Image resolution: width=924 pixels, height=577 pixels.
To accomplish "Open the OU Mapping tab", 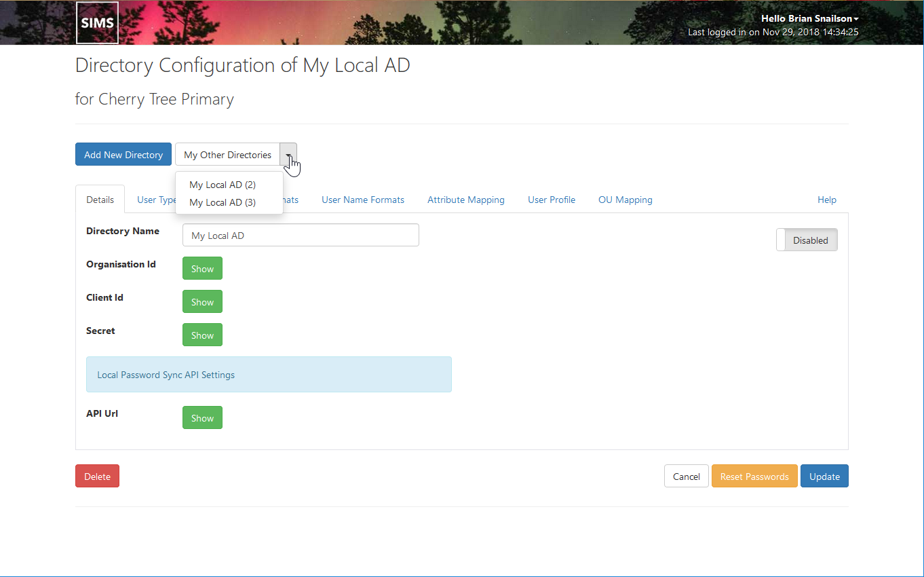I will (x=625, y=200).
